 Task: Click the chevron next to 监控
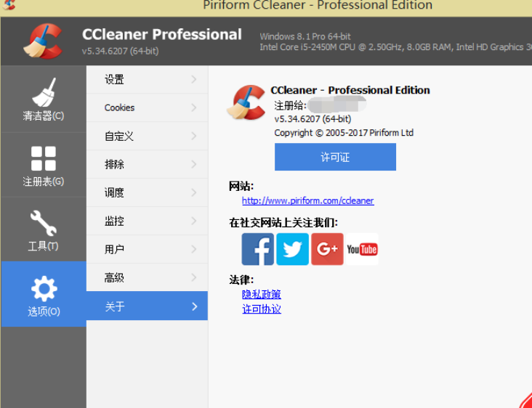click(x=194, y=221)
